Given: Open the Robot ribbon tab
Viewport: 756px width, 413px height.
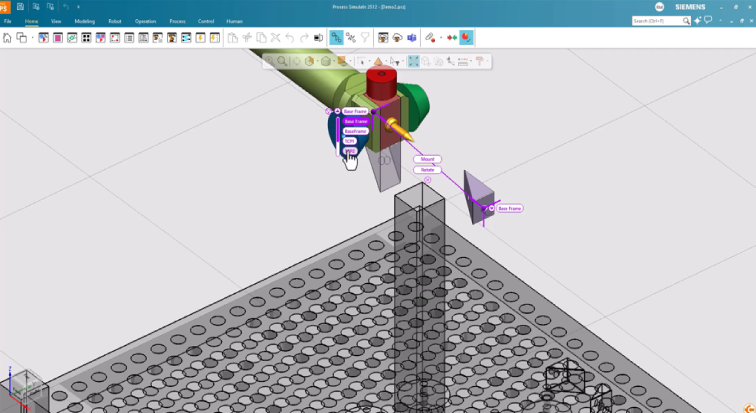Looking at the screenshot, I should pyautogui.click(x=115, y=20).
